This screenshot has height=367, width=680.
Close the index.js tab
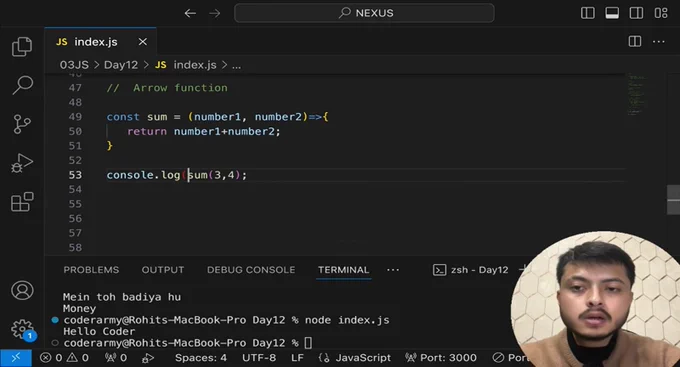143,42
